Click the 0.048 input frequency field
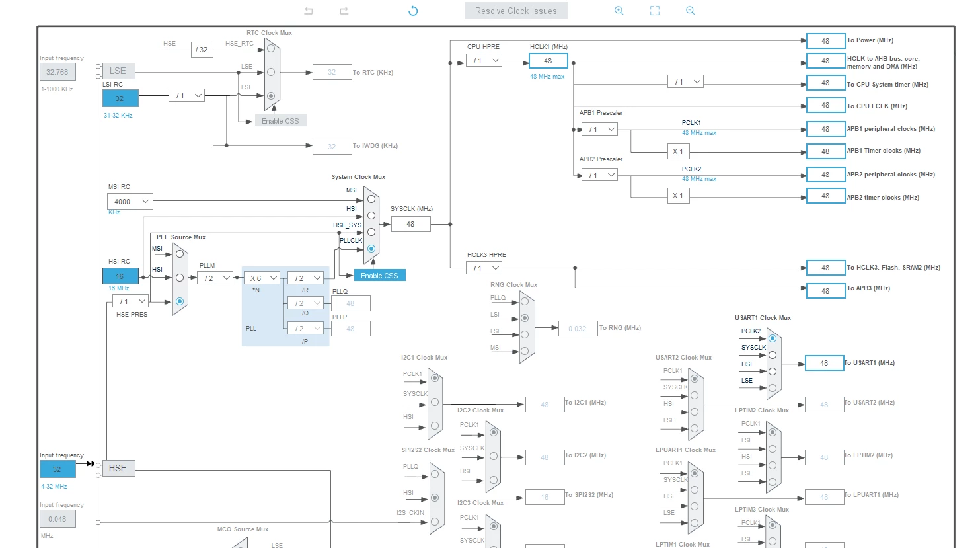Screen dimensions: 980x548 (57, 519)
